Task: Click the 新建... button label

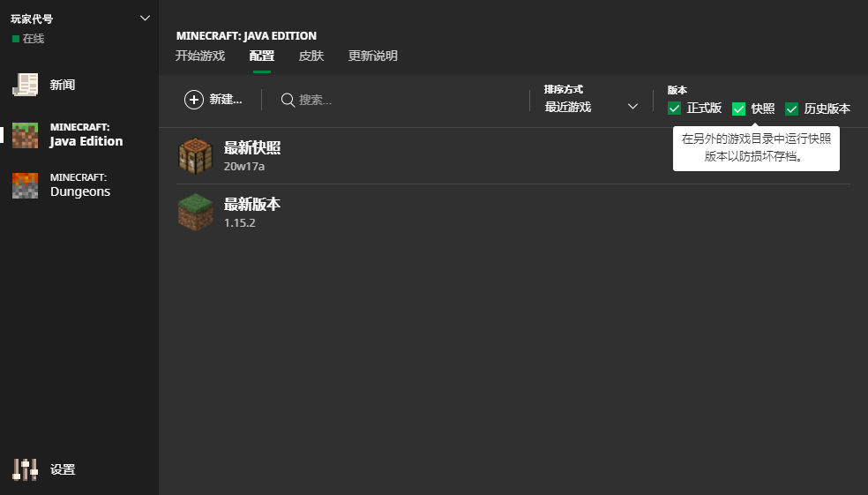Action: pyautogui.click(x=226, y=100)
